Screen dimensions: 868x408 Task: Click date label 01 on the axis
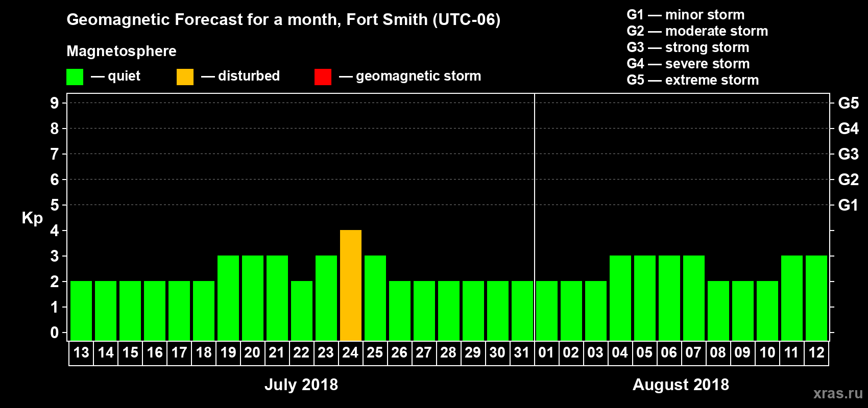(x=546, y=353)
